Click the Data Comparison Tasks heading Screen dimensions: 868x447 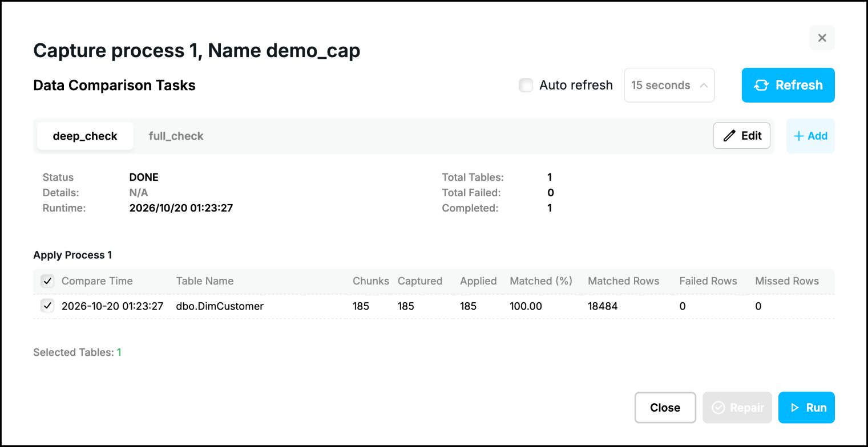pos(115,86)
